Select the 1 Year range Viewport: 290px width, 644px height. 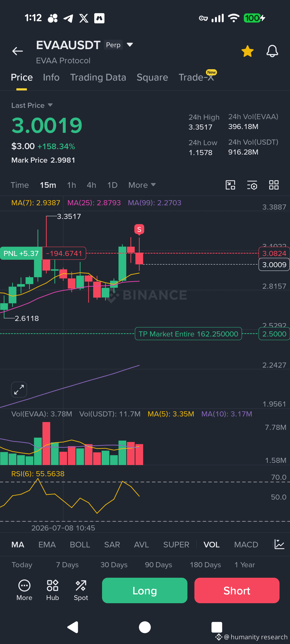point(245,565)
